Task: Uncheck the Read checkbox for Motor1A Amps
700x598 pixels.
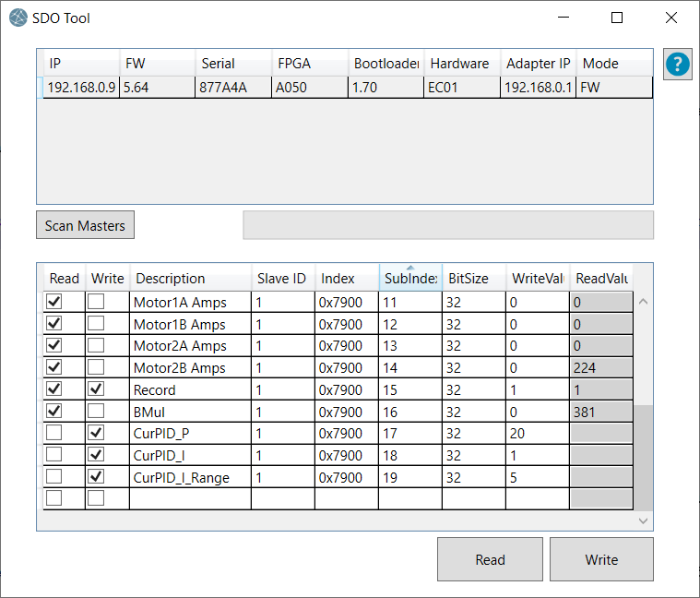Action: point(53,302)
